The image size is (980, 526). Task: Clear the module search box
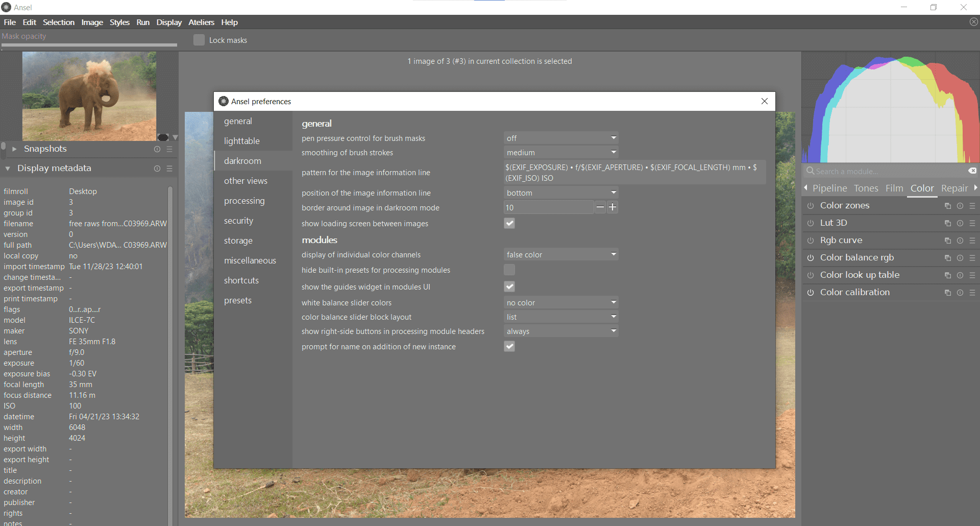[972, 171]
